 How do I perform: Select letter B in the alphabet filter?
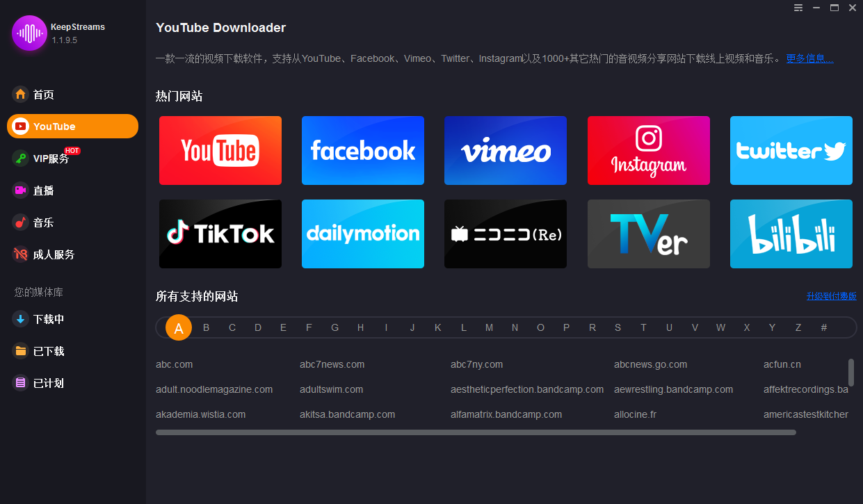tap(206, 327)
